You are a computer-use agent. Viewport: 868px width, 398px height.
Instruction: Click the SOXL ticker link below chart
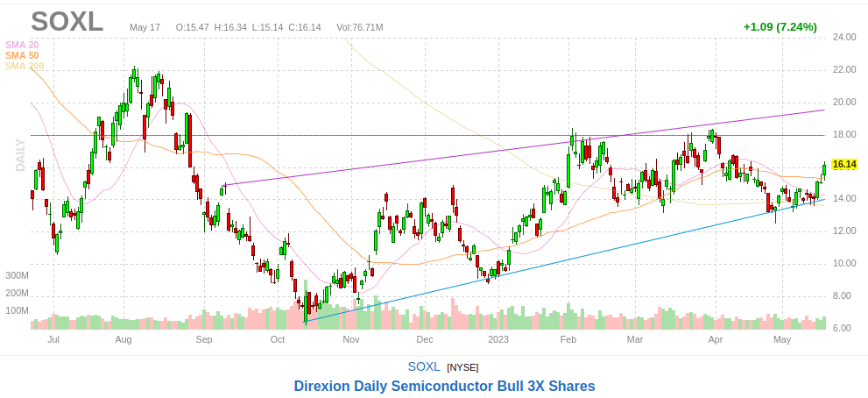(424, 366)
